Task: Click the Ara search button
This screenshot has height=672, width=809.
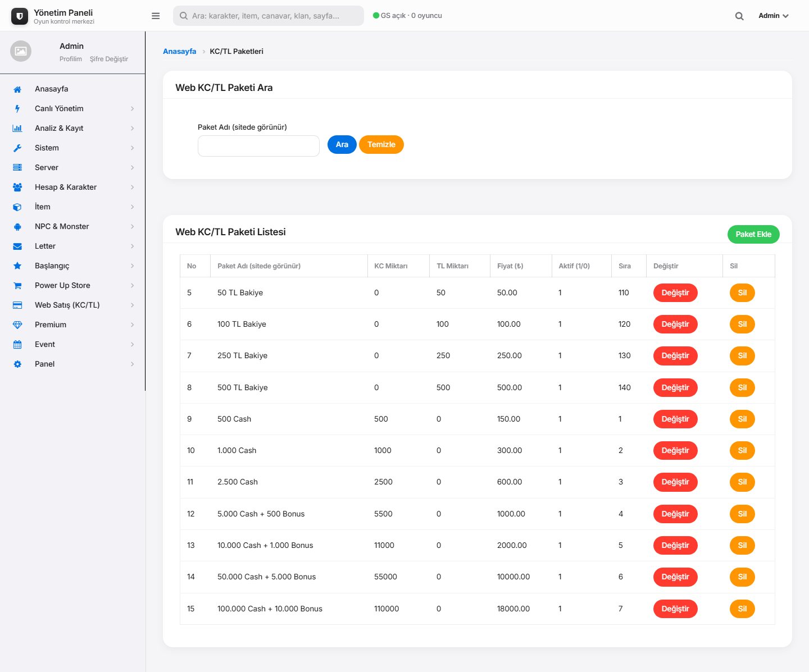Action: tap(342, 144)
